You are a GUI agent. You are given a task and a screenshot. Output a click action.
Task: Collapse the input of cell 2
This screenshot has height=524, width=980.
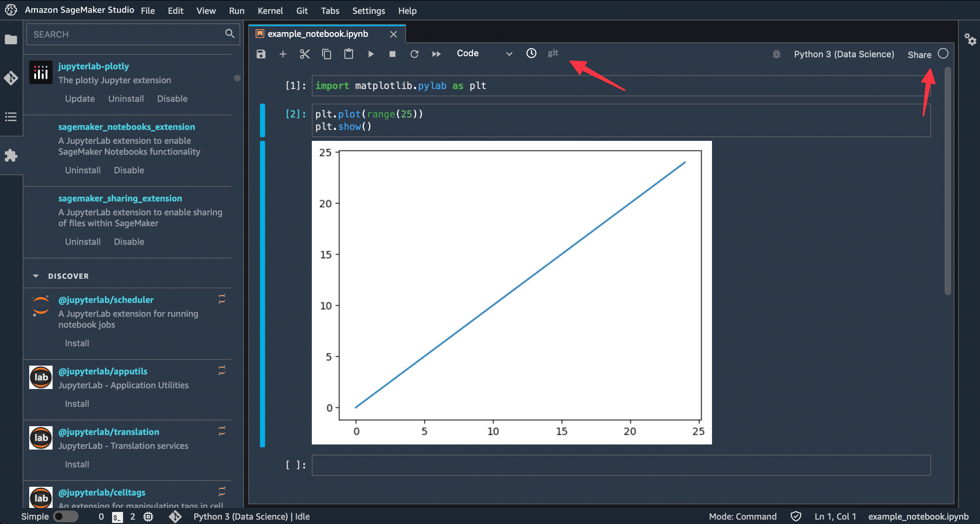coord(262,120)
